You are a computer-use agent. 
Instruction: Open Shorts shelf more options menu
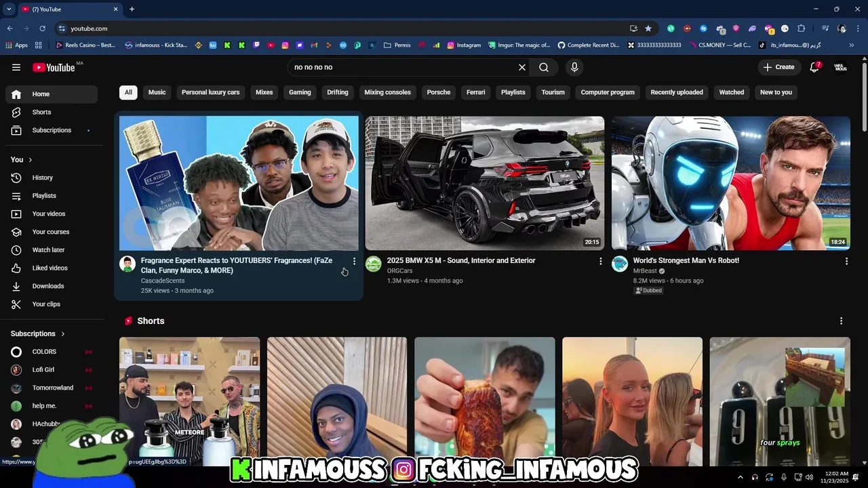(x=841, y=321)
